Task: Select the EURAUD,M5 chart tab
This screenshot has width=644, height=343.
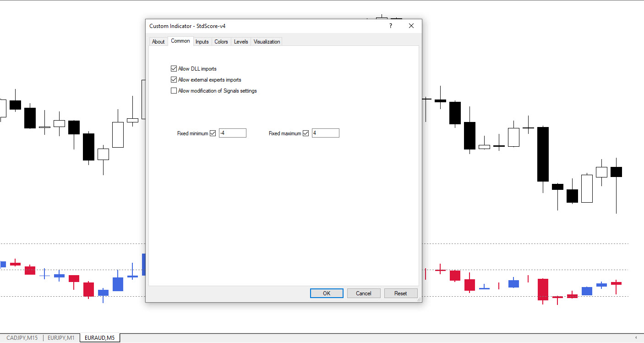Action: point(99,338)
